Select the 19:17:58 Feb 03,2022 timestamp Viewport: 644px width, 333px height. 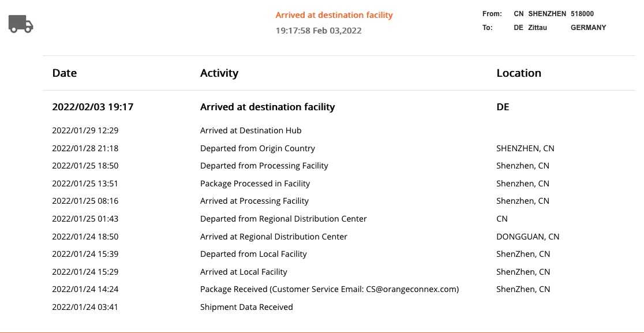(319, 31)
